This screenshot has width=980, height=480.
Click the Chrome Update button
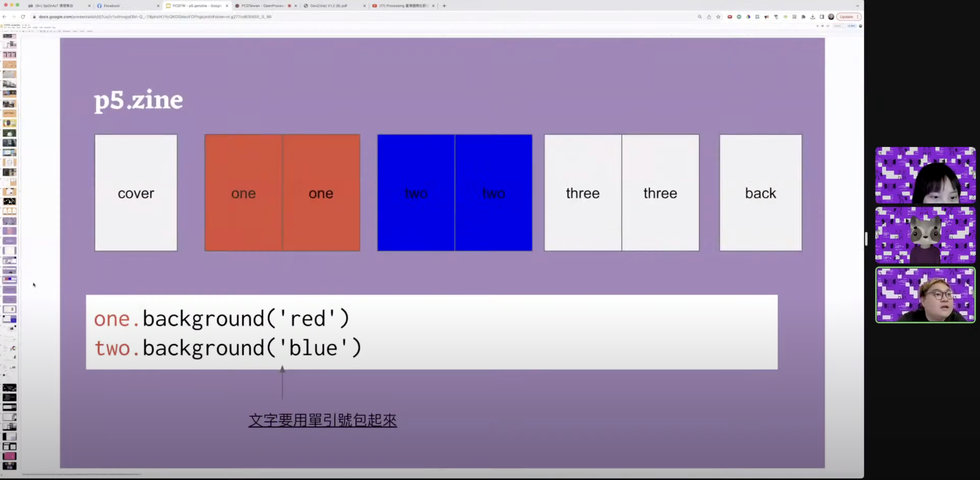[x=846, y=17]
